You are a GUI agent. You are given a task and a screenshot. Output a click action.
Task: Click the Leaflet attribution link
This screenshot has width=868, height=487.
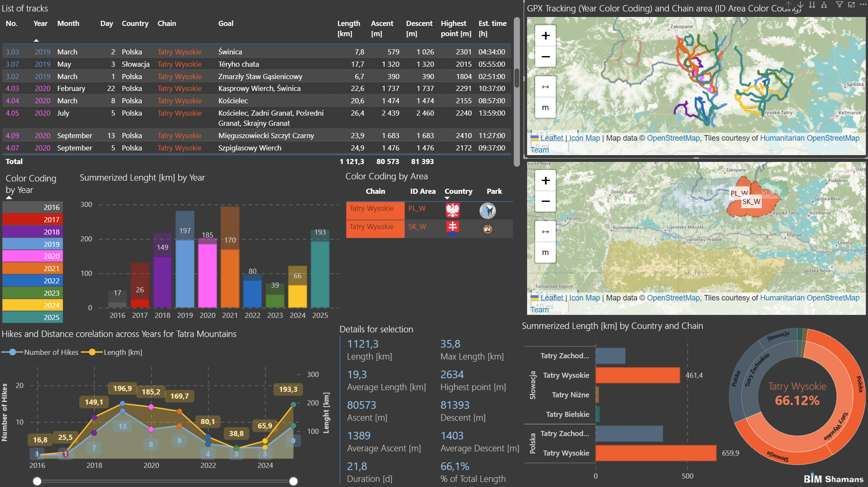[x=551, y=138]
